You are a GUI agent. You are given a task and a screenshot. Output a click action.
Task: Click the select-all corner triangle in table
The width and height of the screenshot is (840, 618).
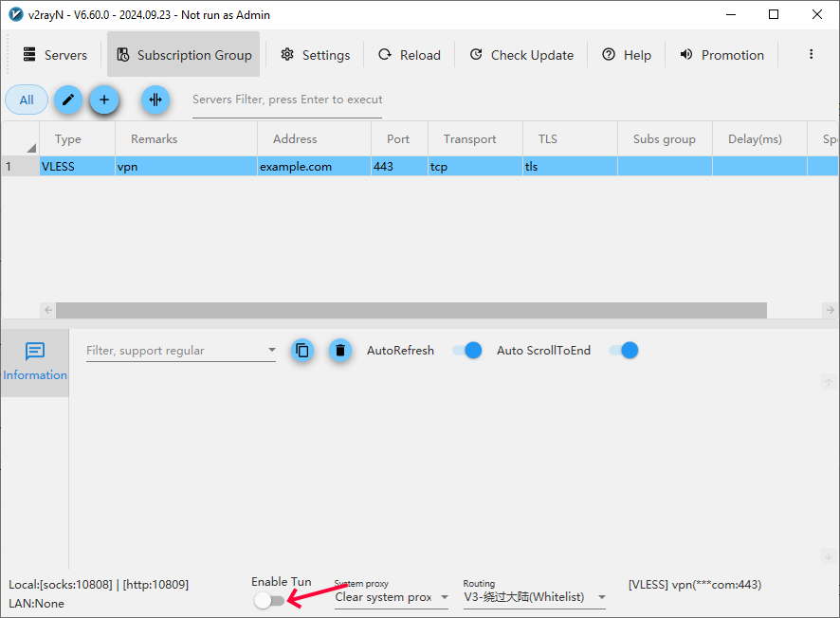pyautogui.click(x=31, y=148)
